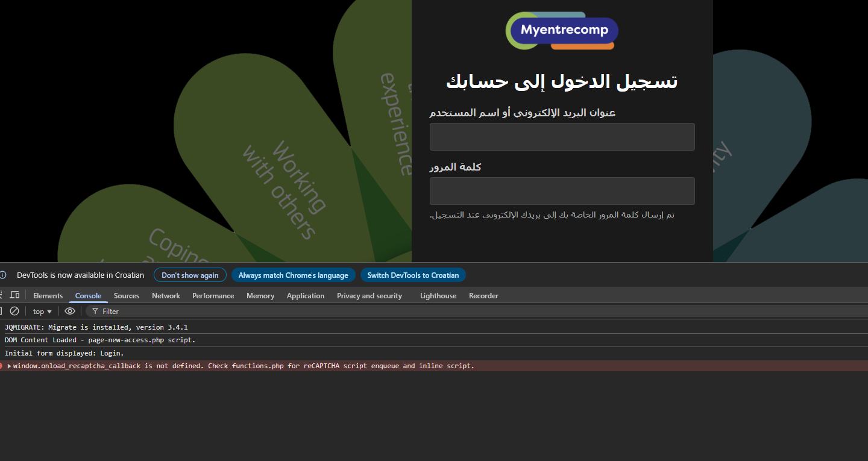Select the Console tab
The image size is (868, 461).
(x=88, y=296)
